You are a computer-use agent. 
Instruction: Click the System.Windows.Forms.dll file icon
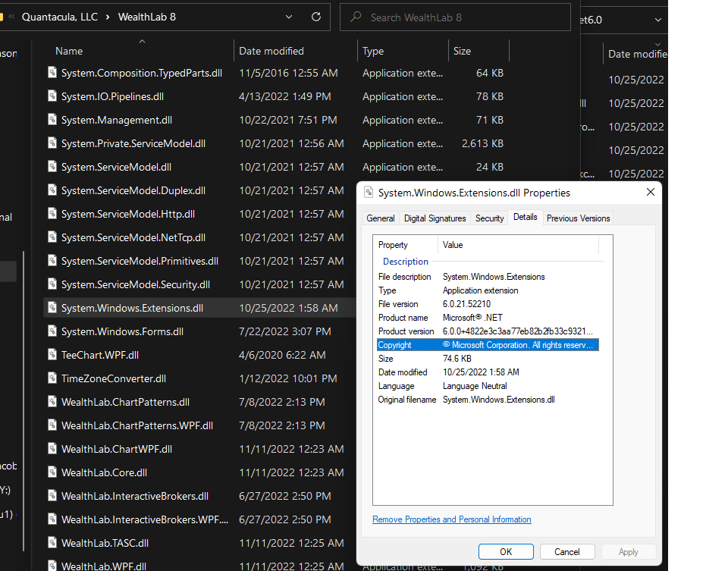point(52,331)
